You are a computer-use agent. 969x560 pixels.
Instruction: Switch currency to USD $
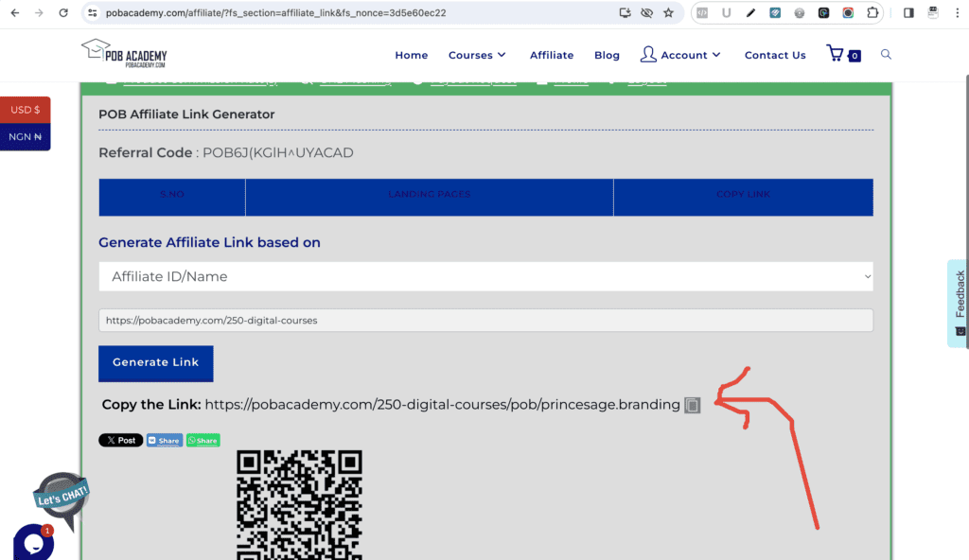pyautogui.click(x=26, y=110)
